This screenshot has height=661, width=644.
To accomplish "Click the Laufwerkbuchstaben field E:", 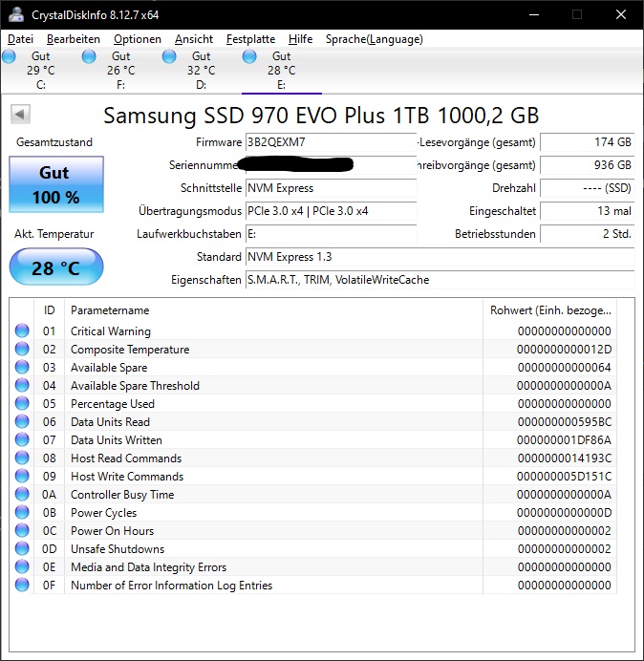I will click(x=331, y=233).
